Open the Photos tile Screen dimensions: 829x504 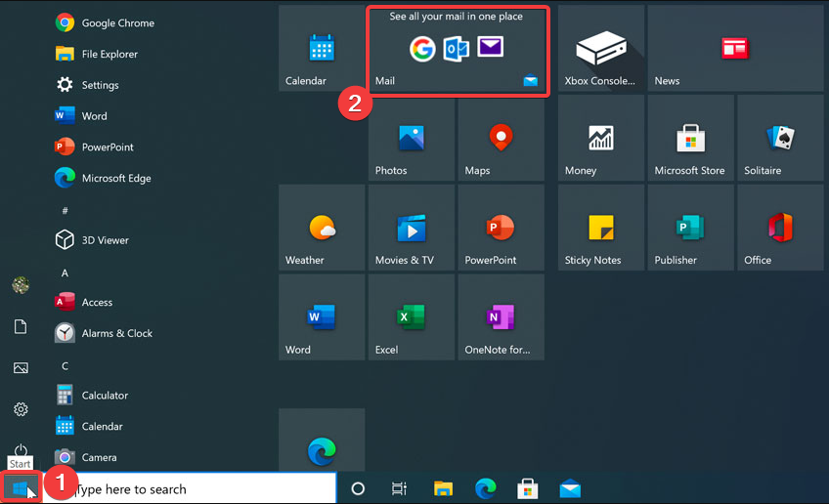412,139
